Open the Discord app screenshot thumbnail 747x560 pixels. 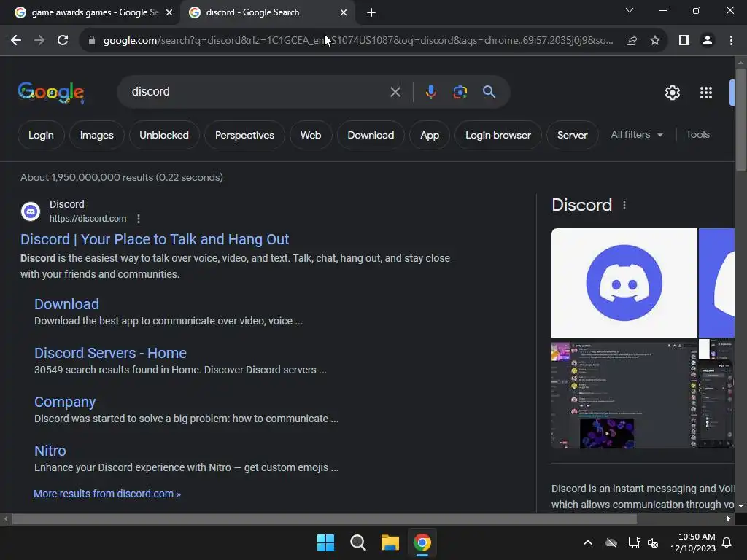coord(624,394)
